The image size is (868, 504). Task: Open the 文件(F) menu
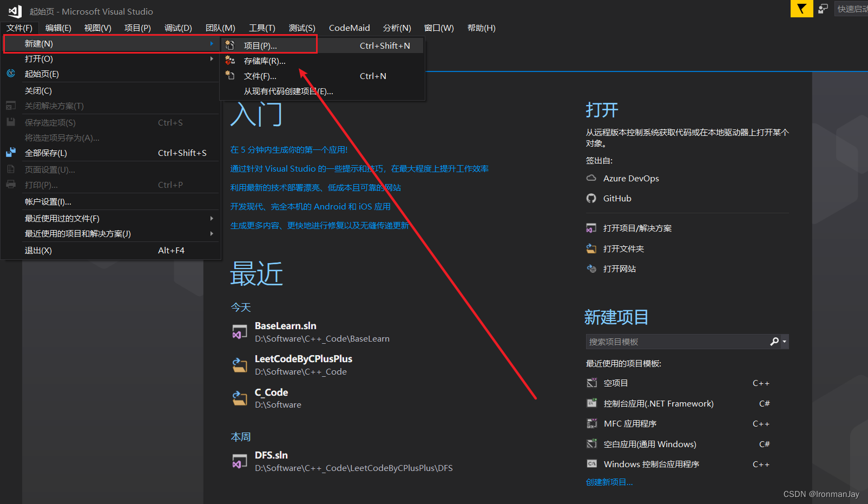pos(19,28)
